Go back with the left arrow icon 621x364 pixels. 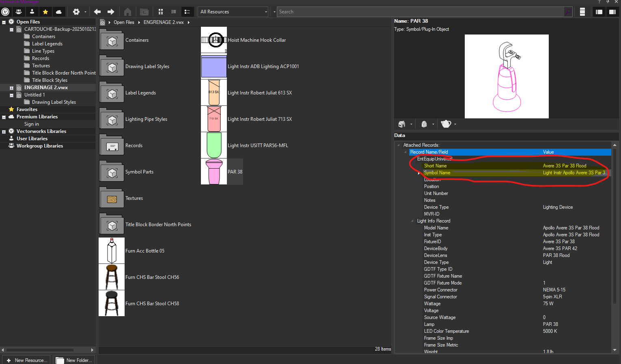pos(97,12)
